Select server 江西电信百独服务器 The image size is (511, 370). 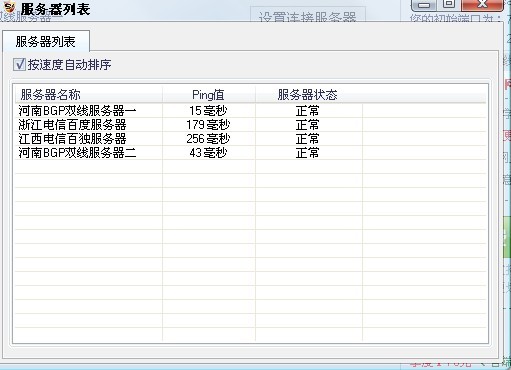tap(72, 139)
